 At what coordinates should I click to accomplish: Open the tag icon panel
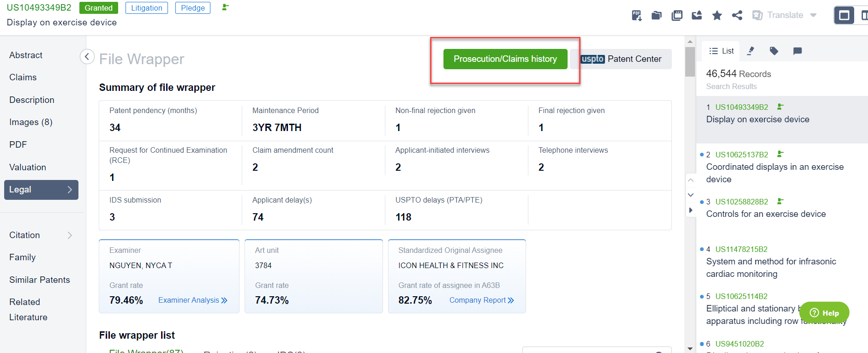pos(774,51)
